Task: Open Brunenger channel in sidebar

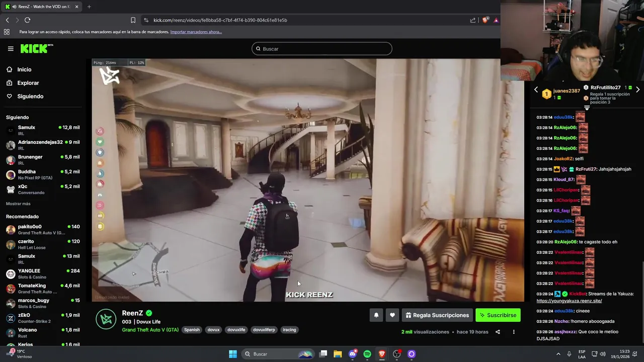Action: click(x=44, y=160)
